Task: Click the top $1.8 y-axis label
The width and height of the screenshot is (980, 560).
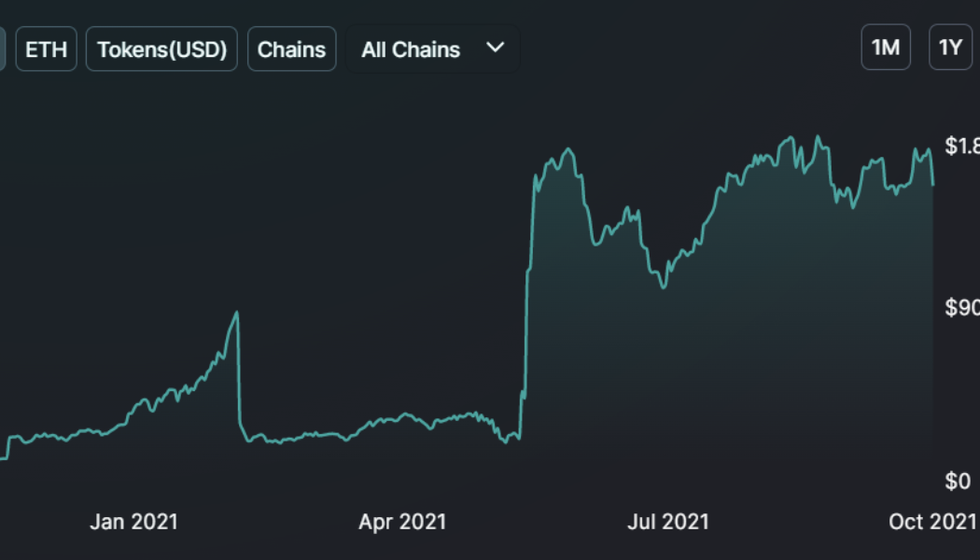Action: click(962, 146)
